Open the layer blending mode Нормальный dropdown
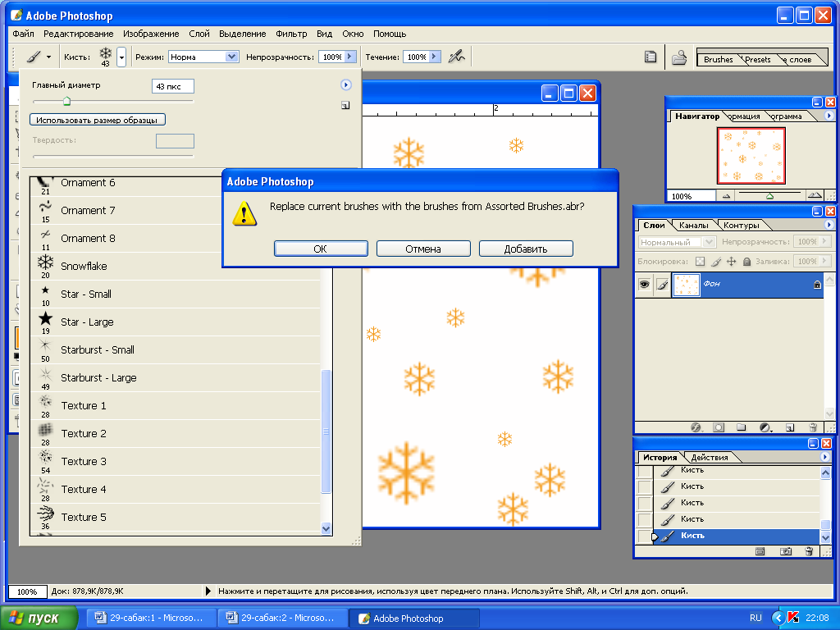This screenshot has height=630, width=840. click(677, 242)
